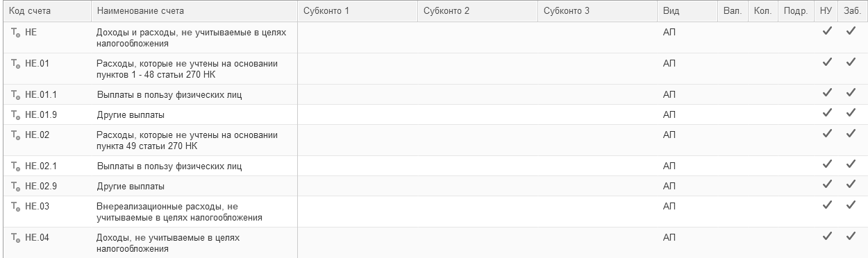Toggle the Заб. checkmark for account НЕ.01

(x=851, y=62)
